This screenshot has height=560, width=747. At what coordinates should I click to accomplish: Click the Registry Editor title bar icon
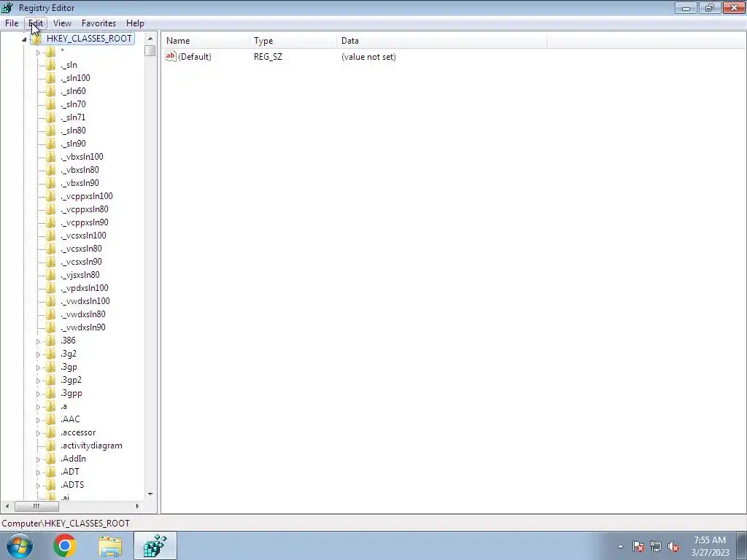tap(7, 7)
